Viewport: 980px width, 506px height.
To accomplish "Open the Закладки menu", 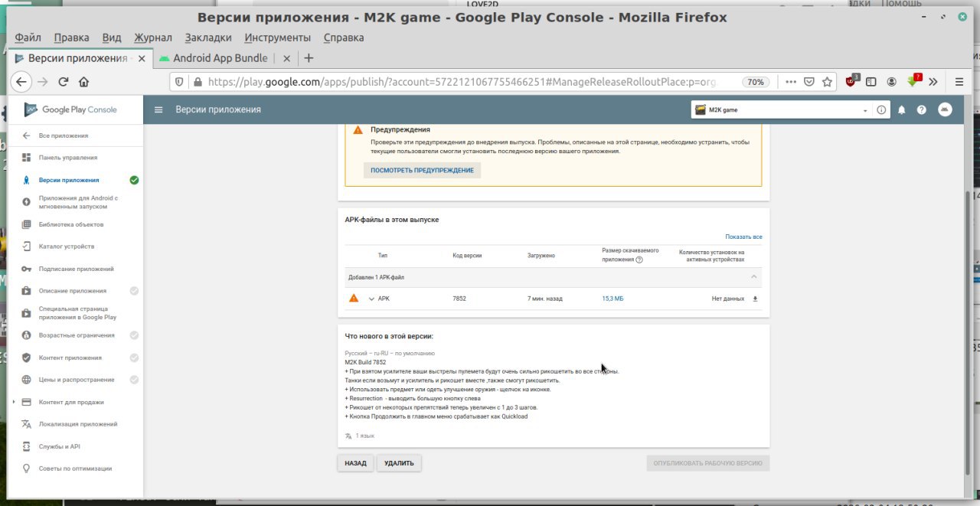I will (208, 38).
